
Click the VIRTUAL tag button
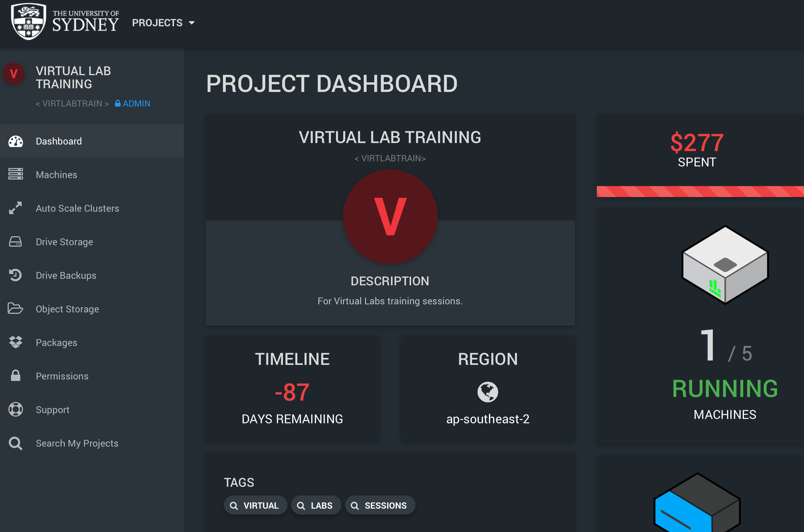(x=255, y=505)
